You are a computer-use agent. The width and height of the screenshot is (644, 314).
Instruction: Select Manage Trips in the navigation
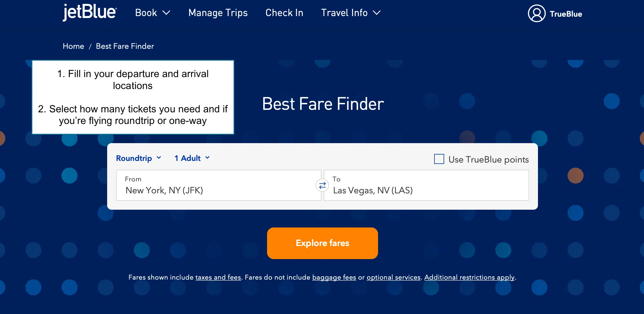[218, 13]
